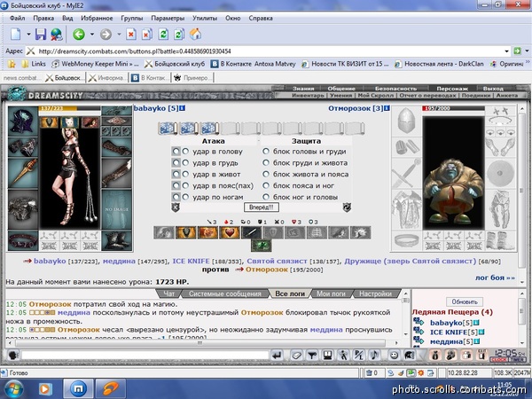Click babayko's dagger weapon slot

click(23, 173)
